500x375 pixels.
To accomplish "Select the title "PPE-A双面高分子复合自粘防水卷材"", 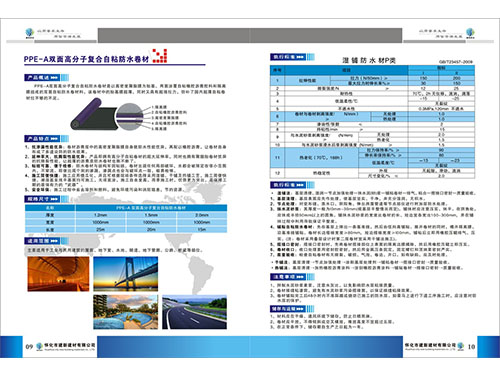I will tap(86, 59).
